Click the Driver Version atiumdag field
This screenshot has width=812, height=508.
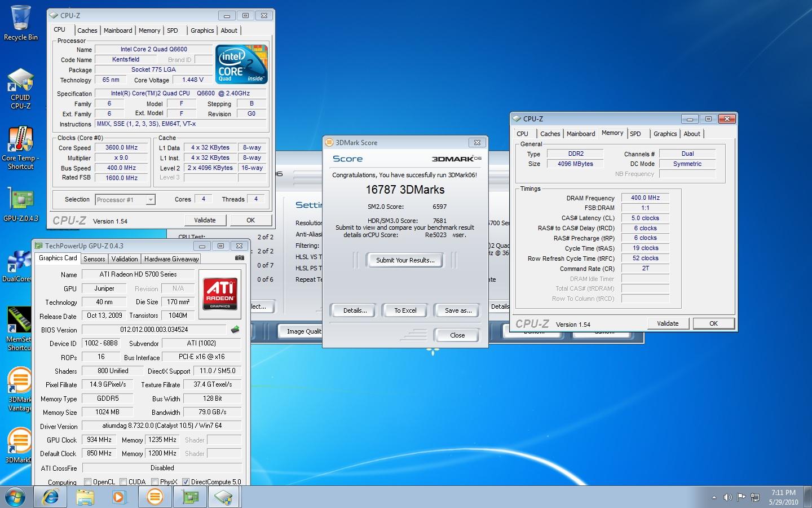[162, 426]
